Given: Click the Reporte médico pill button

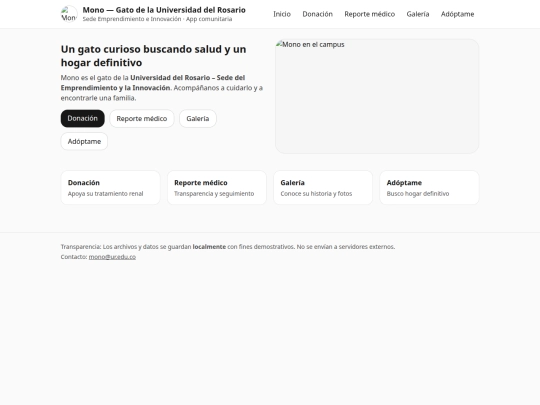Looking at the screenshot, I should tap(142, 118).
